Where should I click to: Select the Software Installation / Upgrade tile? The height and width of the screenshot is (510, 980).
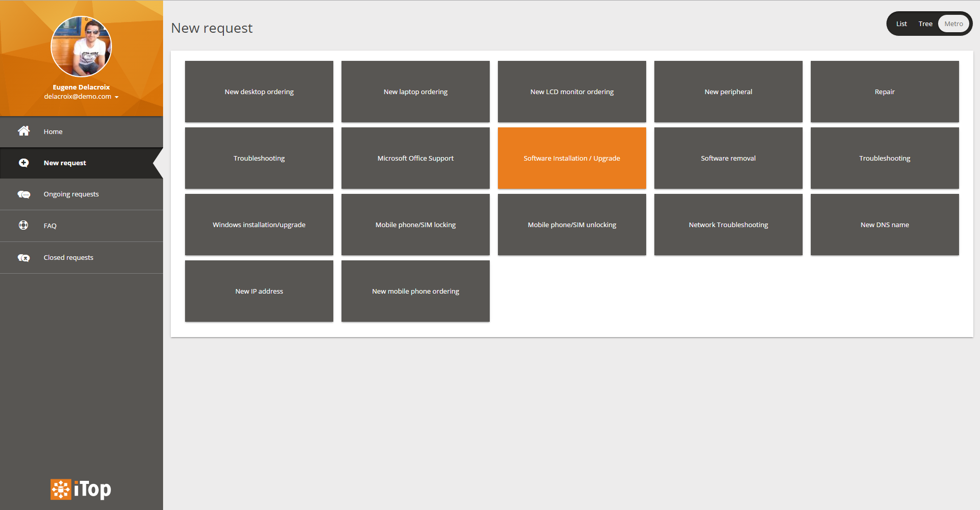click(x=572, y=158)
